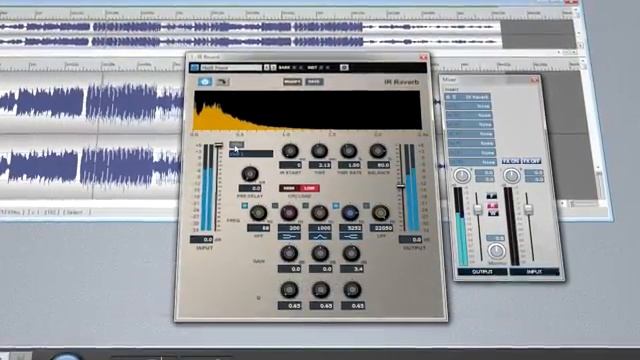Select the B compare slot on the preset bar

pyautogui.click(x=273, y=67)
